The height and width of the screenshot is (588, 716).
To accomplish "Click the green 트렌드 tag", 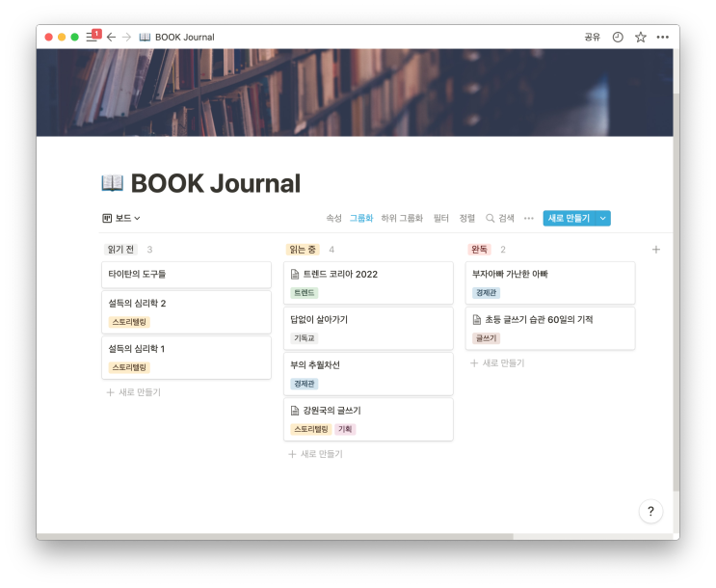I will pyautogui.click(x=305, y=293).
